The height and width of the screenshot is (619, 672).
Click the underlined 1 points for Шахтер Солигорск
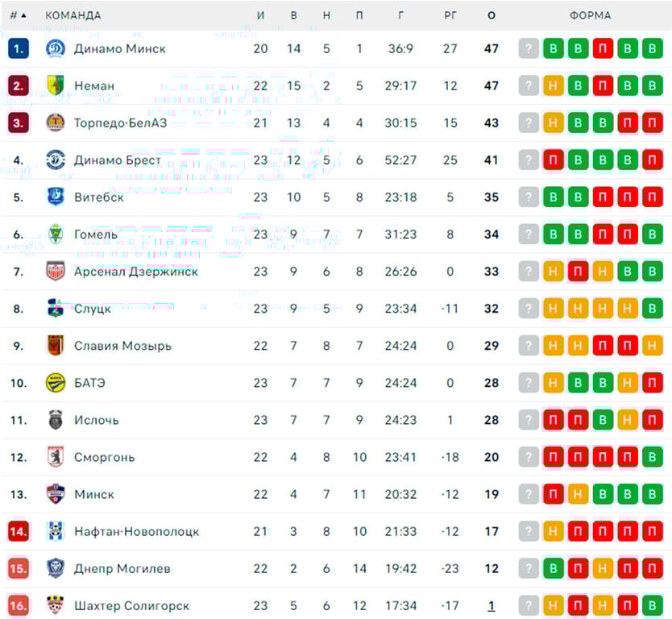point(492,605)
